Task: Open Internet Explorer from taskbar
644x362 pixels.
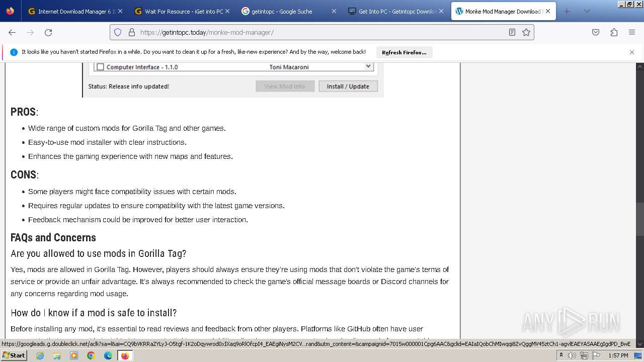Action: pos(40,355)
